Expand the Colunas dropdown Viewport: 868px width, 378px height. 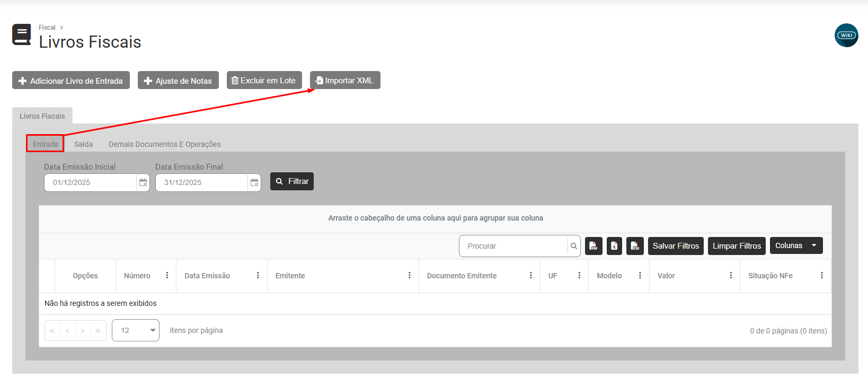click(796, 245)
